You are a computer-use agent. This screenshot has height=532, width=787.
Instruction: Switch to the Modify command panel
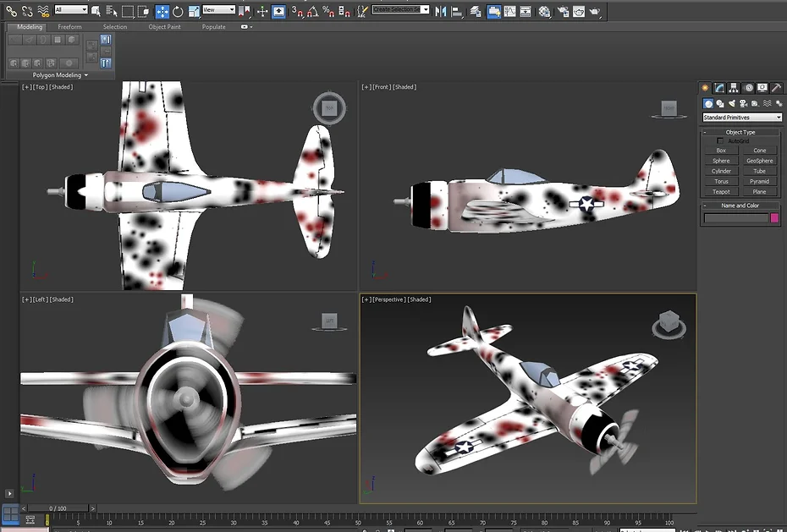pyautogui.click(x=720, y=87)
